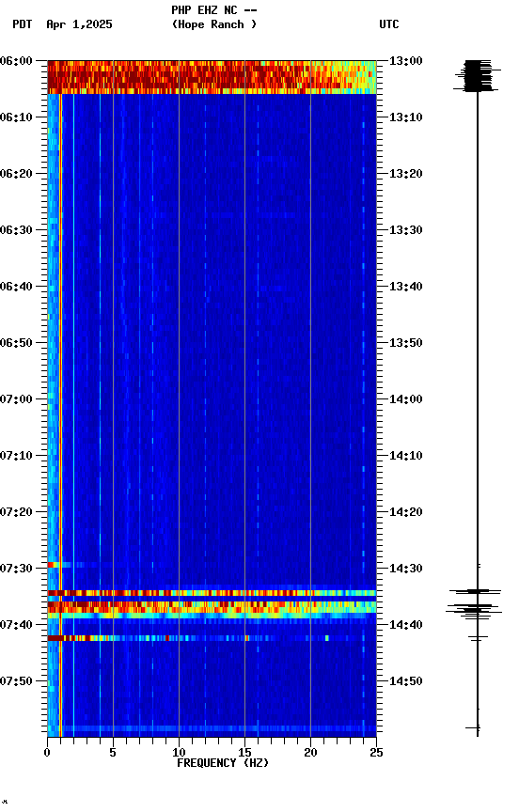519x812 pixels.
Task: Click the '13:00' UTC time label
Action: (x=406, y=61)
